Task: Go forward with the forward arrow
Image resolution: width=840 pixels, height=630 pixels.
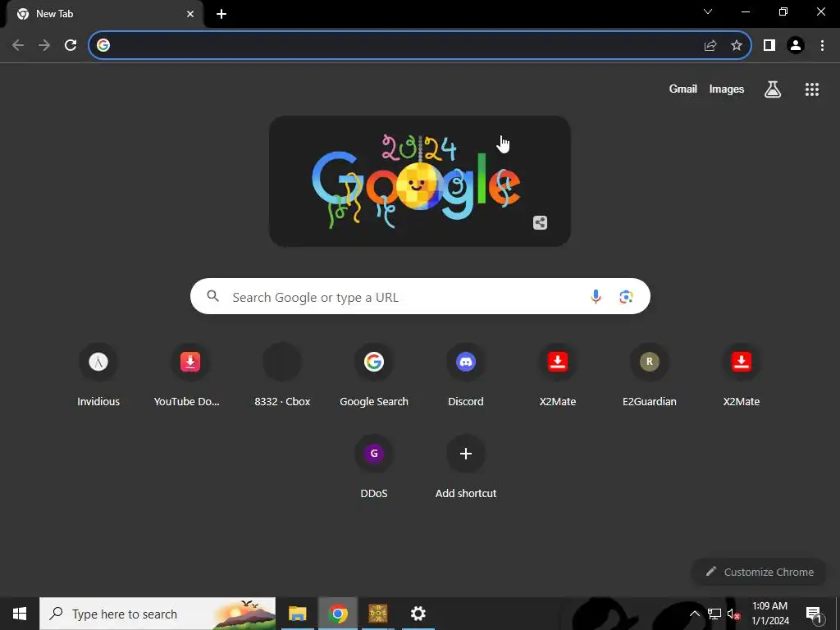Action: pos(44,45)
